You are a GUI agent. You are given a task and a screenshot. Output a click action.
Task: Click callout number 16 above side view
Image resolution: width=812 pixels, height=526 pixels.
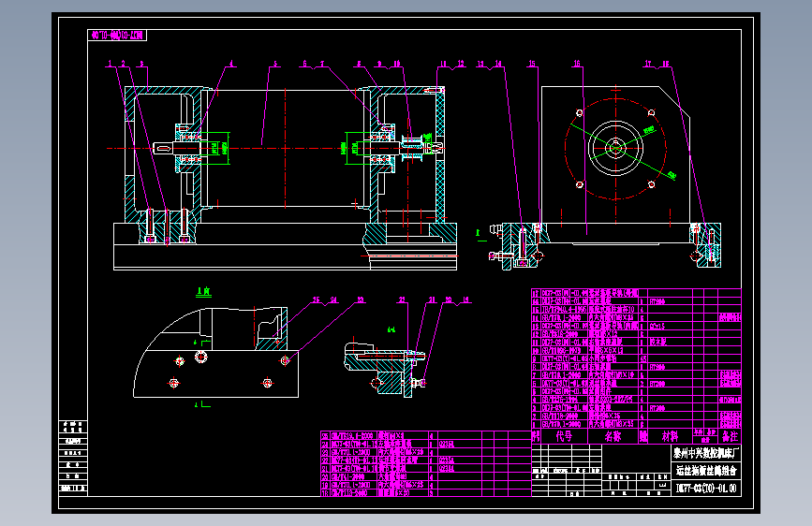pyautogui.click(x=576, y=64)
